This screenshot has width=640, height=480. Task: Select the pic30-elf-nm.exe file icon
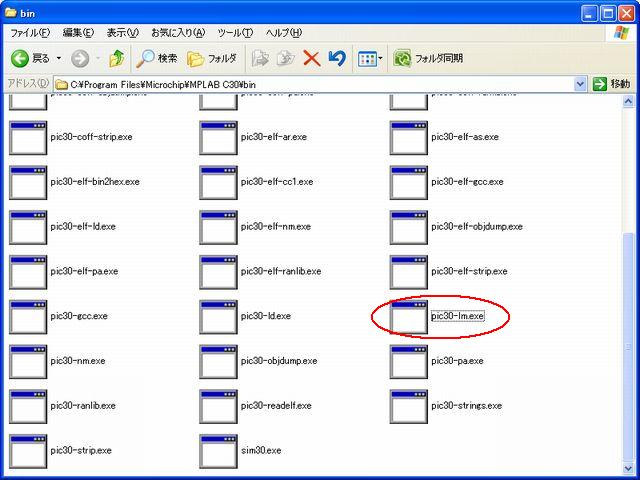(x=218, y=227)
